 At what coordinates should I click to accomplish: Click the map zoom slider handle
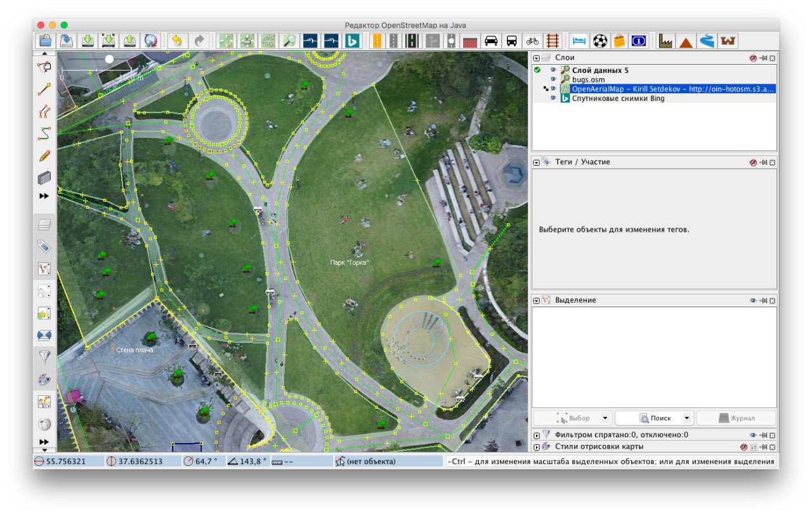(x=109, y=59)
